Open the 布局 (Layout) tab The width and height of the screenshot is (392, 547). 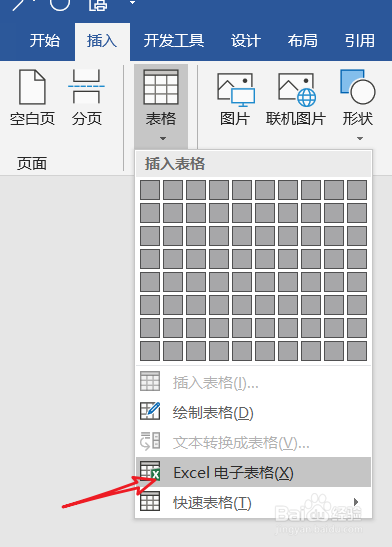point(302,41)
